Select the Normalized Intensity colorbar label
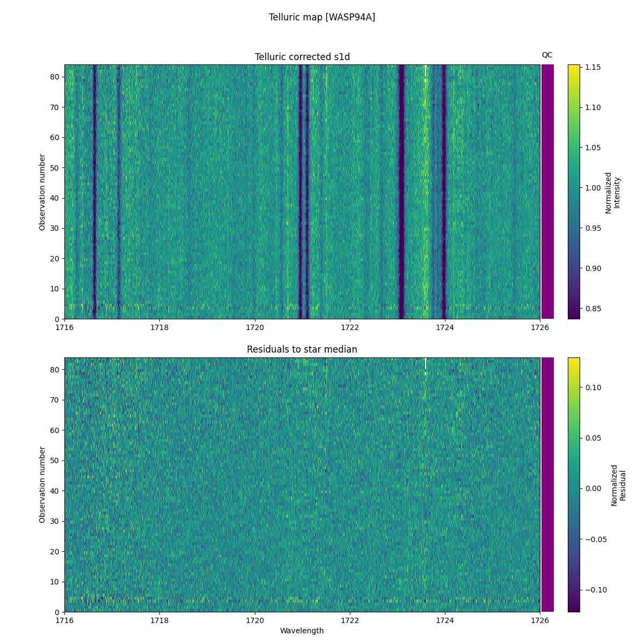This screenshot has height=644, width=644. point(612,192)
